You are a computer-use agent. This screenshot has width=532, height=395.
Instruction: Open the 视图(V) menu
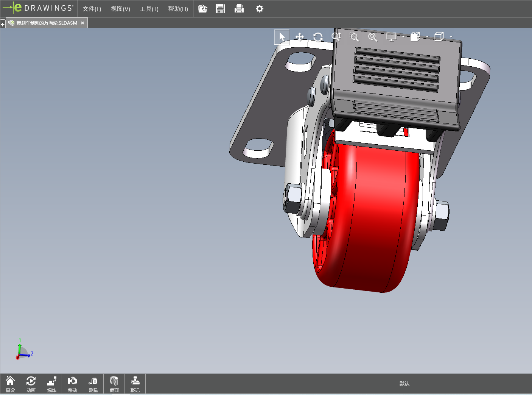pyautogui.click(x=120, y=9)
